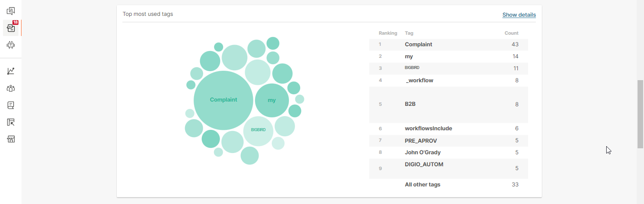This screenshot has height=204, width=644.
Task: Open the chats icon in sidebar
Action: pos(11,11)
